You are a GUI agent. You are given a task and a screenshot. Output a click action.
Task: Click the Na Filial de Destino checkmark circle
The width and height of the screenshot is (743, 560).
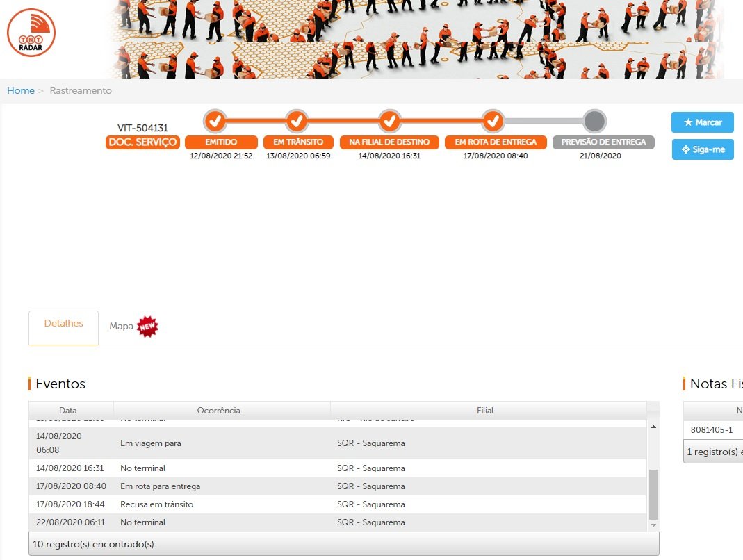click(389, 122)
